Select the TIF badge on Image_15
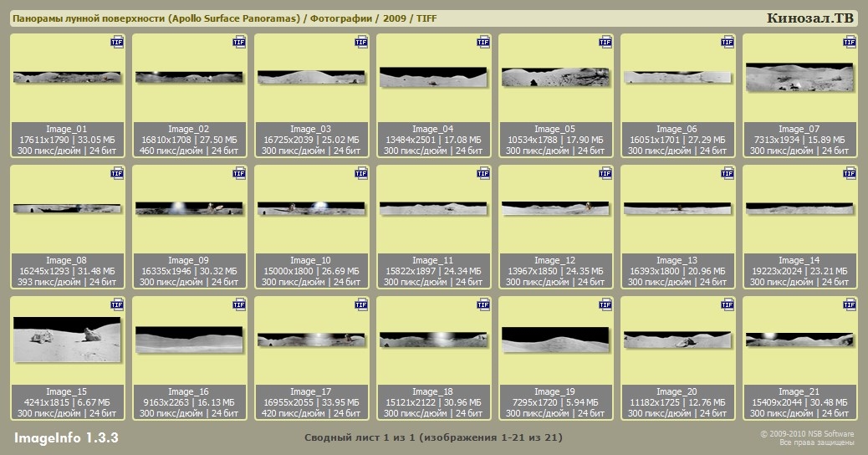The image size is (868, 455). [x=116, y=304]
